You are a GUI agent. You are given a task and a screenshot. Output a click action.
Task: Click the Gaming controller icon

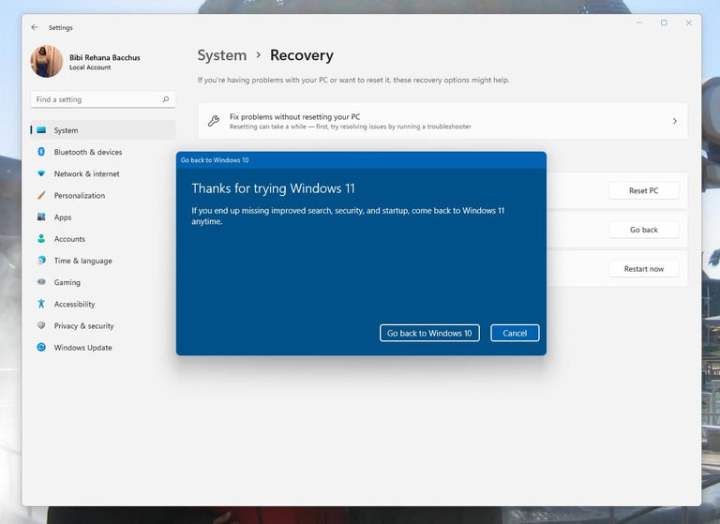pos(41,282)
